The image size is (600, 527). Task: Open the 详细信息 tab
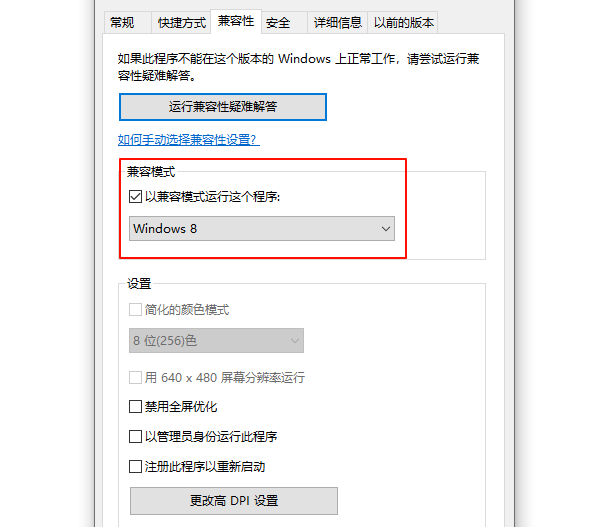click(x=337, y=22)
